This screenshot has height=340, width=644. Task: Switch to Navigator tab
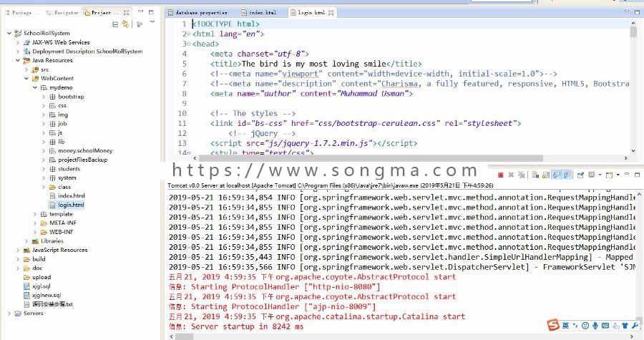(62, 13)
